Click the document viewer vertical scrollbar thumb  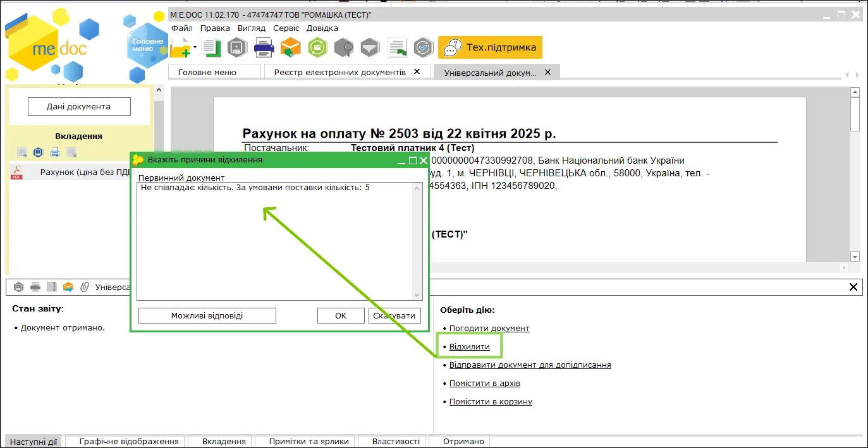(x=855, y=114)
